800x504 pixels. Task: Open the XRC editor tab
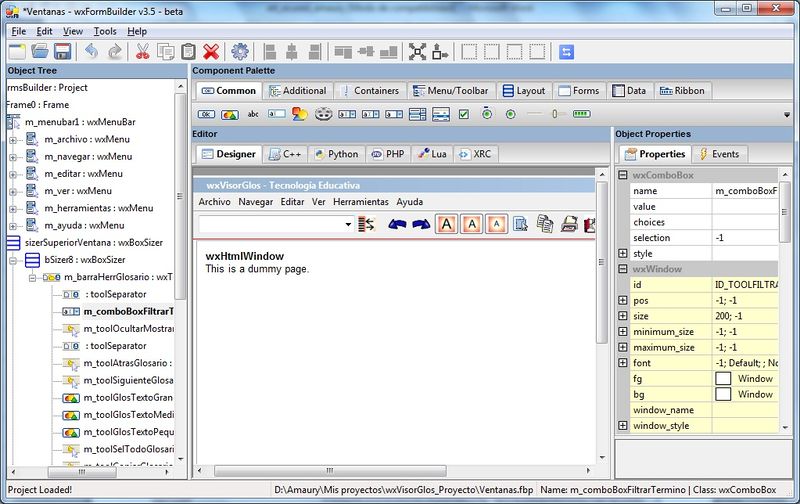[475, 154]
